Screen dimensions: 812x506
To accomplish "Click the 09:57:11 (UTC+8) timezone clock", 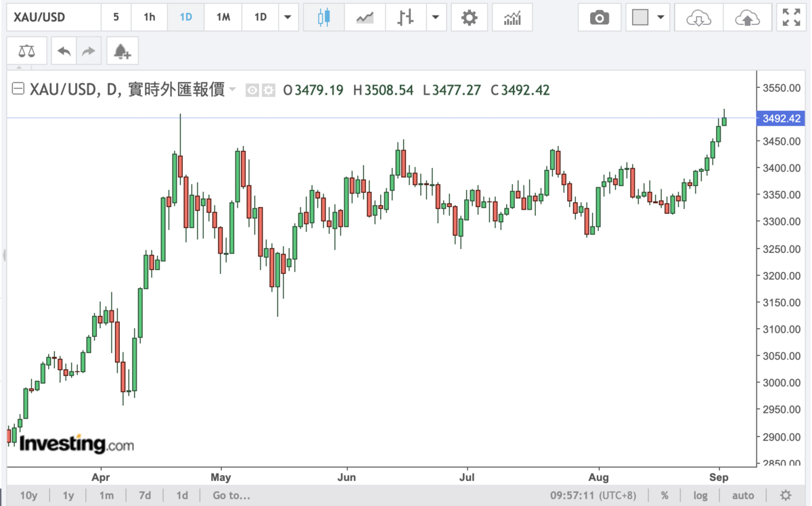I will (593, 495).
